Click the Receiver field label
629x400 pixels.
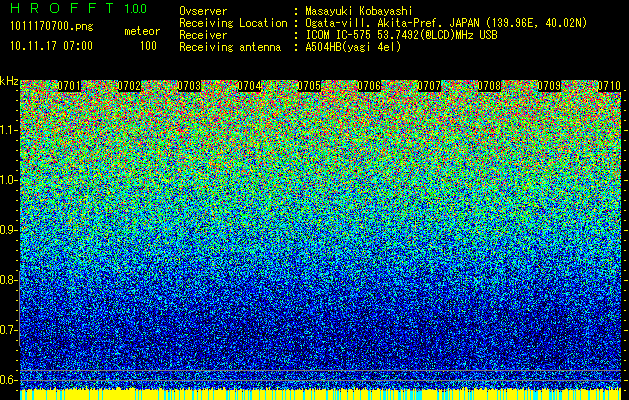pyautogui.click(x=203, y=35)
